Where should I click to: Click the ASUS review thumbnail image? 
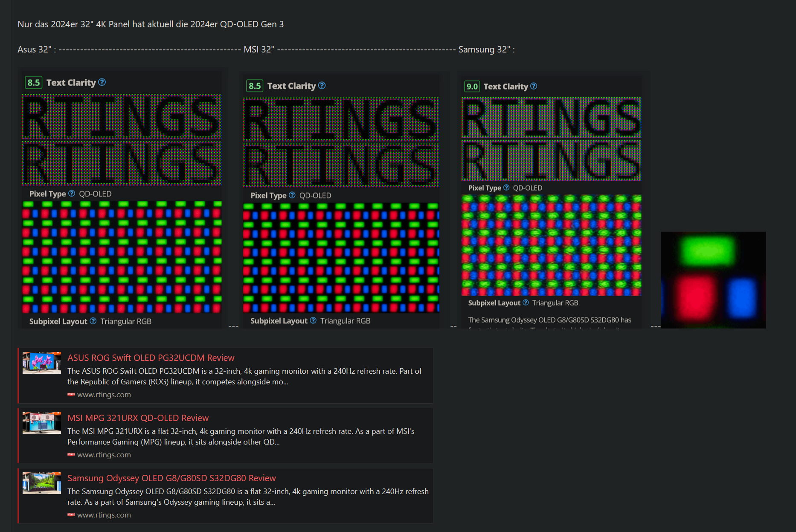coord(41,363)
